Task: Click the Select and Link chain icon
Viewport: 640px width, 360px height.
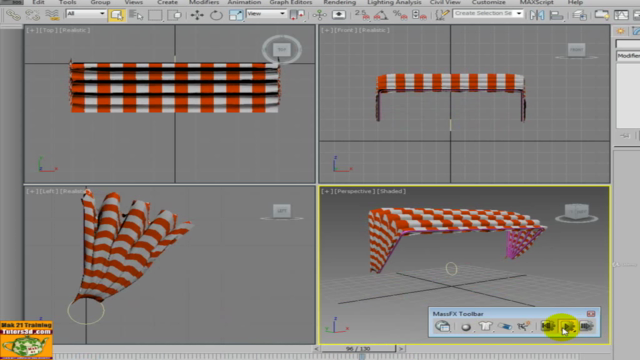Action: click(x=13, y=16)
